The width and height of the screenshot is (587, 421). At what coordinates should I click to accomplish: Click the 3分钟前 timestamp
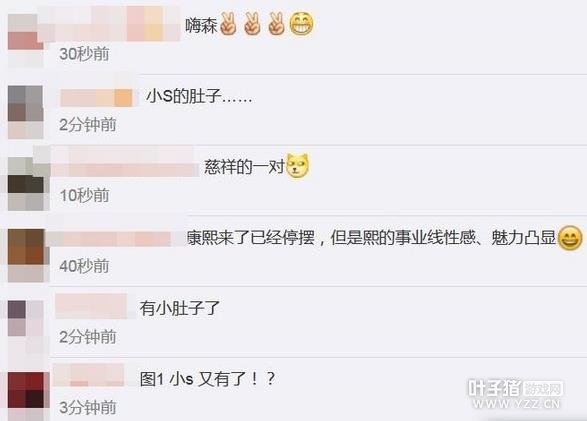pos(88,408)
